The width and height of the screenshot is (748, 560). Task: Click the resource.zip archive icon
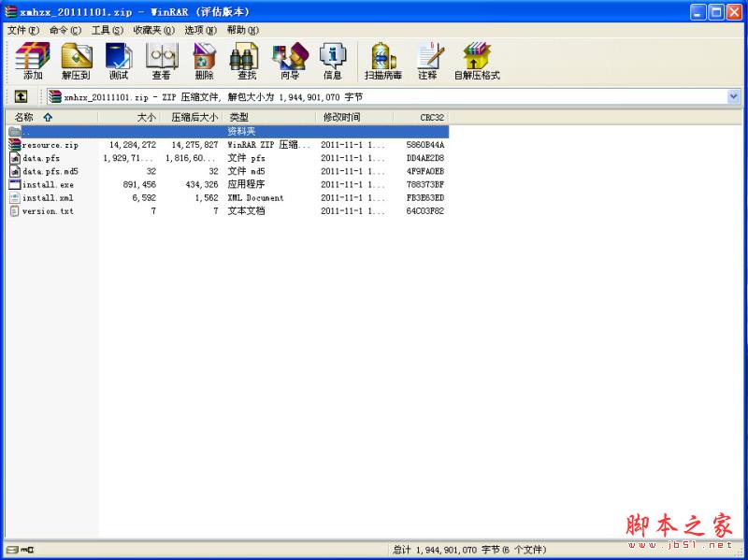click(15, 145)
